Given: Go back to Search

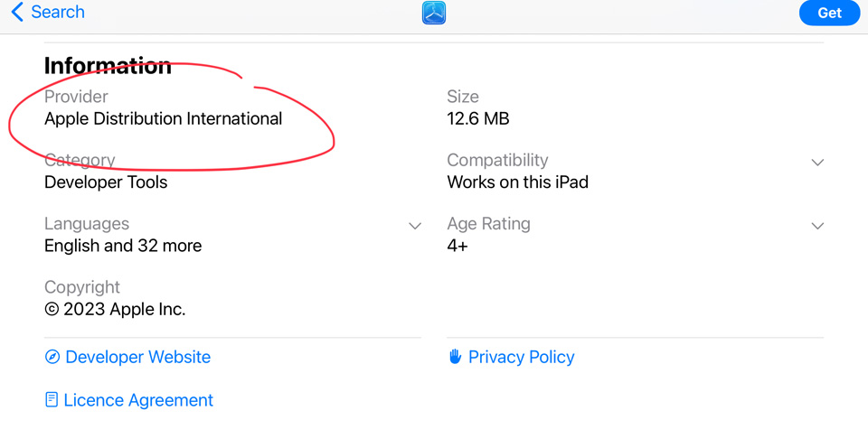Looking at the screenshot, I should pos(48,12).
